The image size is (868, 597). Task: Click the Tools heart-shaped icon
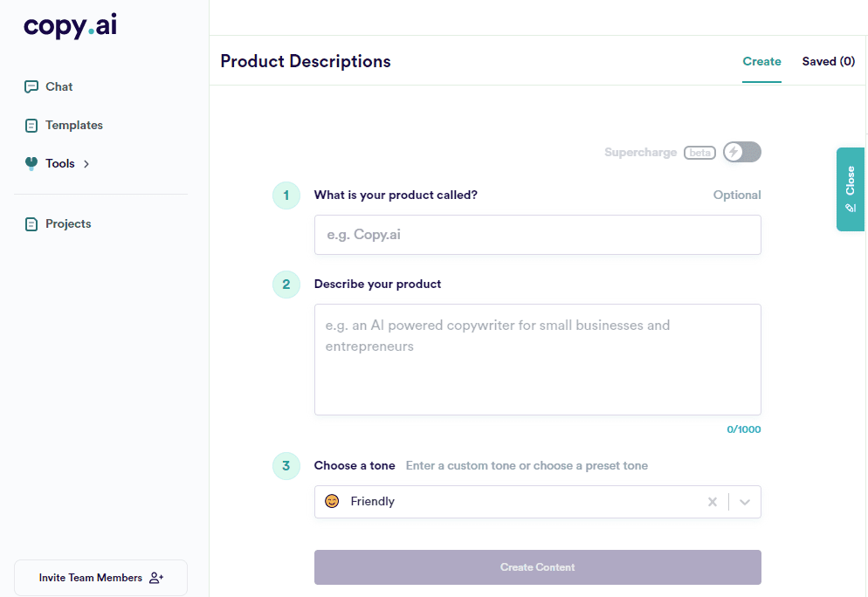[31, 163]
